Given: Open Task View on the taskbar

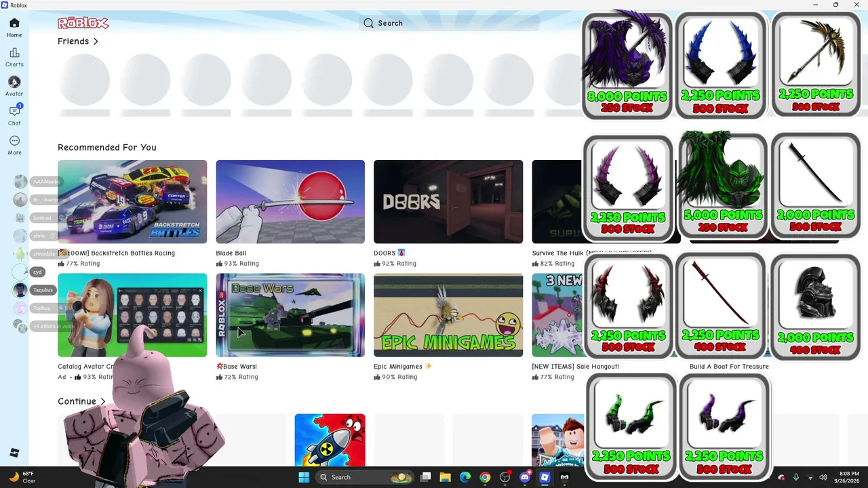Looking at the screenshot, I should [426, 477].
